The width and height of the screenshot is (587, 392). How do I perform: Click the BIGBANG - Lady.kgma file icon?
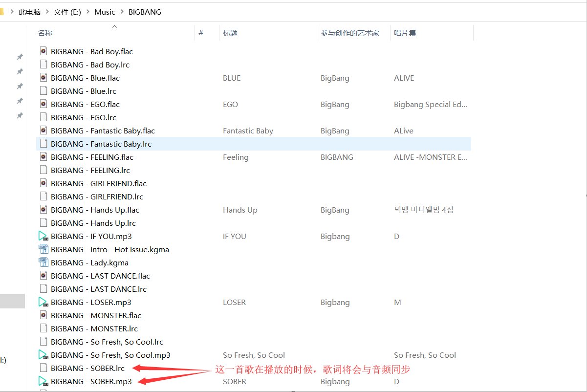click(43, 262)
